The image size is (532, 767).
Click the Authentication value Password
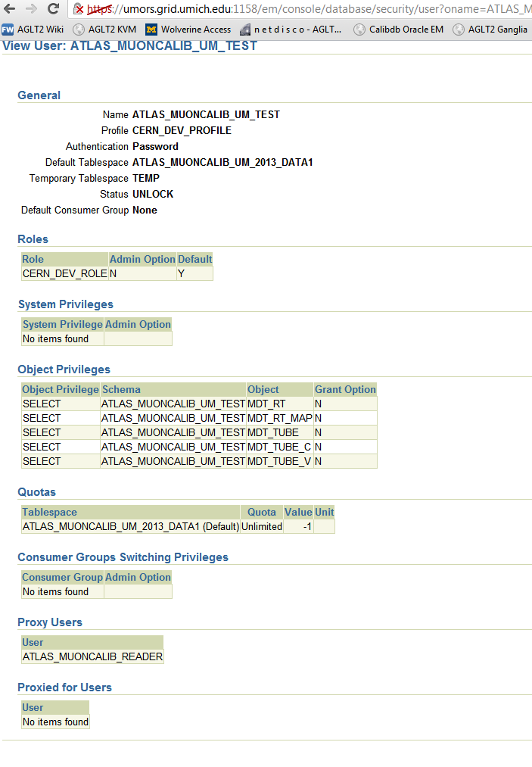[155, 146]
